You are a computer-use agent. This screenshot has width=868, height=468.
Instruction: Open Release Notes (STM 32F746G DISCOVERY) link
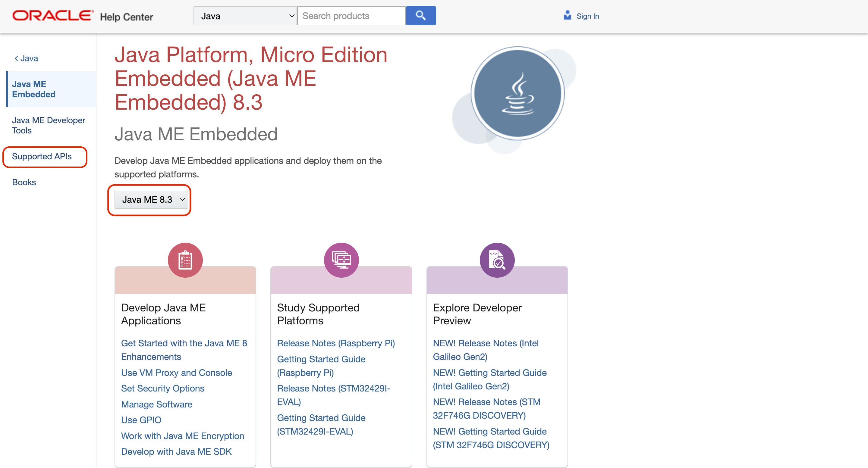point(487,409)
